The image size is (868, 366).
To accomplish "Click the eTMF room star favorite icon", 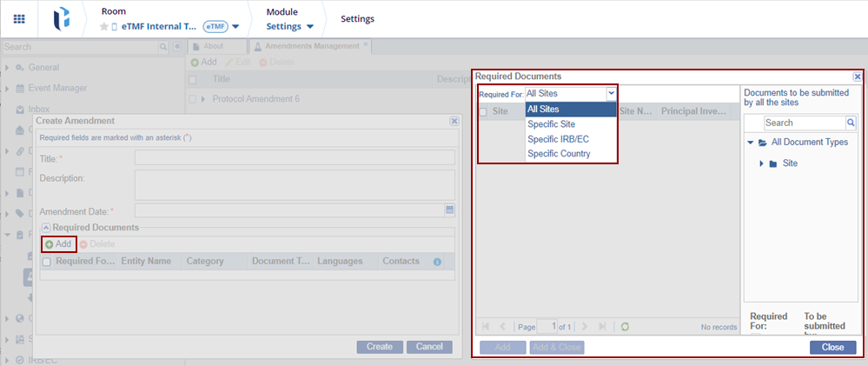I will coord(105,27).
